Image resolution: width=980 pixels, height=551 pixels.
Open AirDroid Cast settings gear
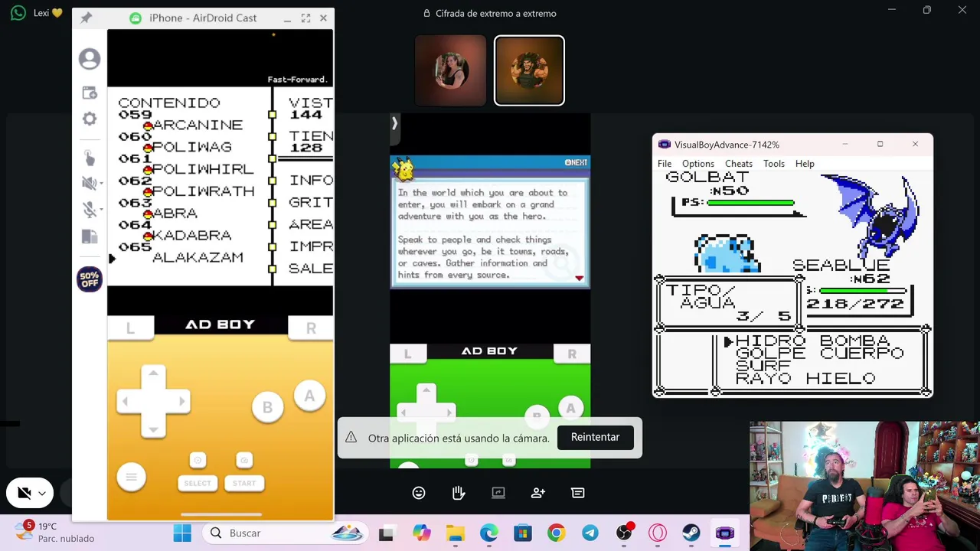[x=90, y=119]
